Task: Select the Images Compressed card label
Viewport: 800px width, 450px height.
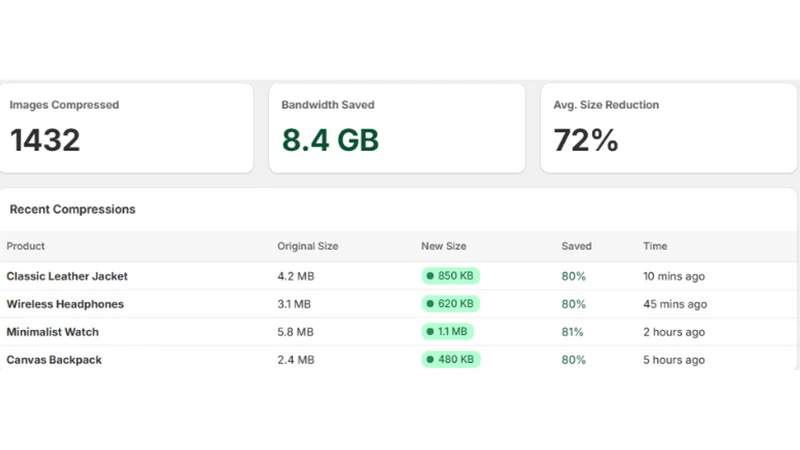Action: pyautogui.click(x=64, y=105)
